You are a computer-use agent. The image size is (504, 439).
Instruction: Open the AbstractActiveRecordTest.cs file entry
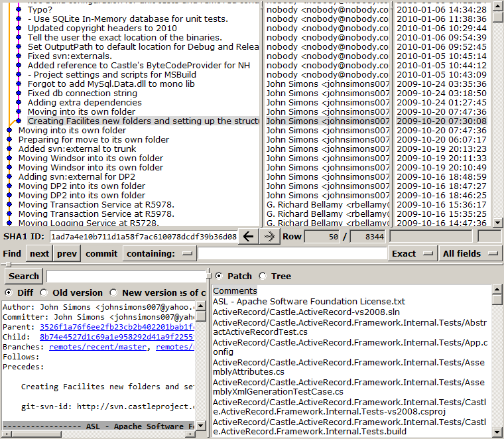click(x=349, y=327)
